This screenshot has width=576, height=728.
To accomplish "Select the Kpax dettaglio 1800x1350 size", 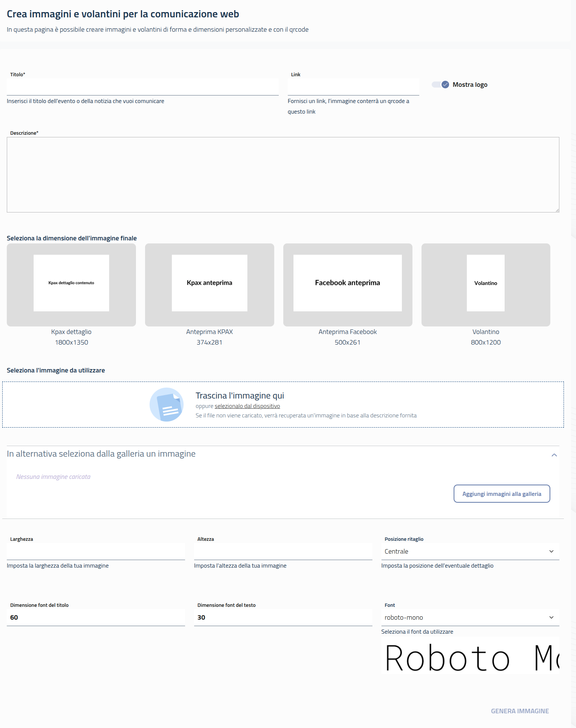I will point(71,285).
